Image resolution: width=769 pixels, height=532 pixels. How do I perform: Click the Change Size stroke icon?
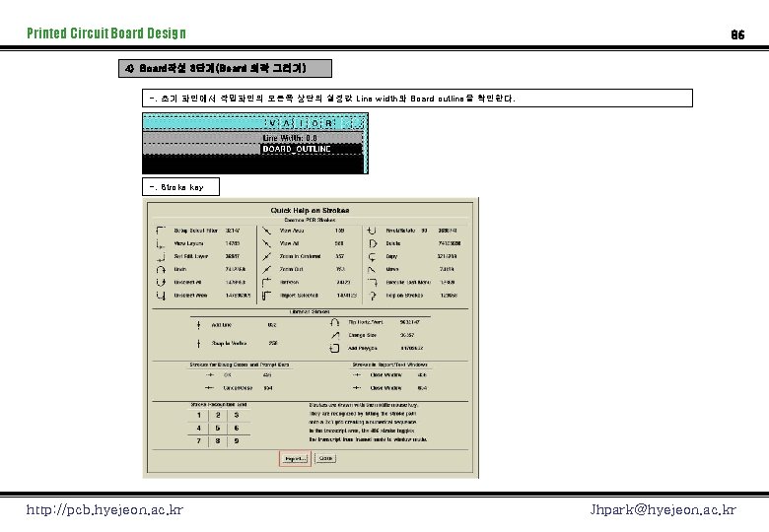coord(335,335)
